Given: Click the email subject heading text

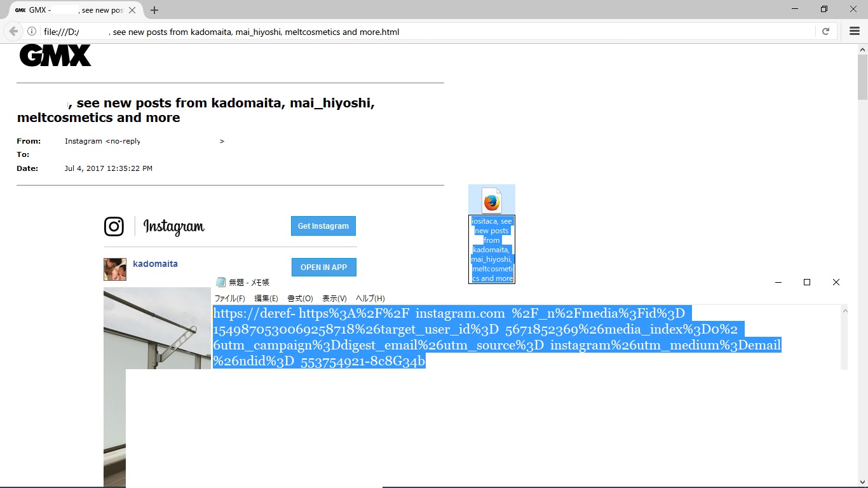Looking at the screenshot, I should pyautogui.click(x=196, y=110).
